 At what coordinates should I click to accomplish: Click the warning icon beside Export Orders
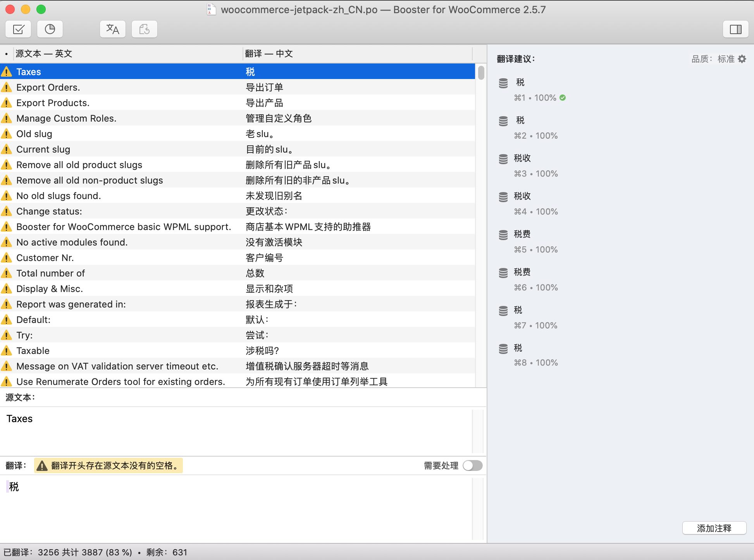tap(7, 88)
